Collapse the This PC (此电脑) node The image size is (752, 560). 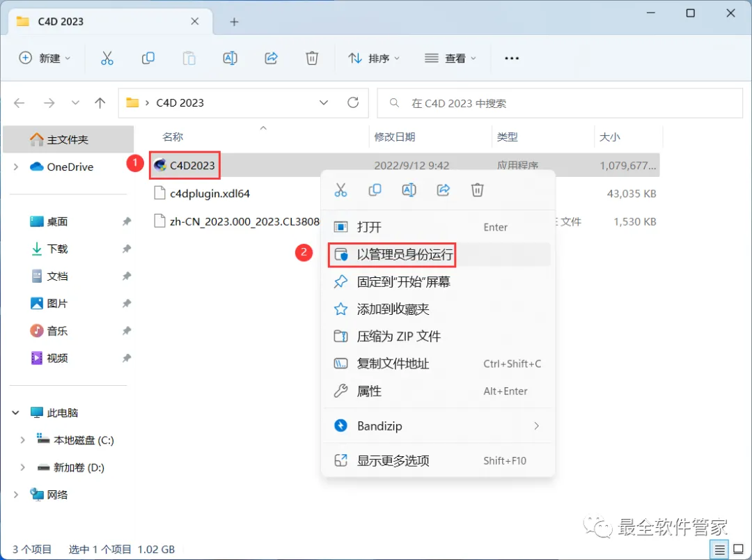pos(16,412)
